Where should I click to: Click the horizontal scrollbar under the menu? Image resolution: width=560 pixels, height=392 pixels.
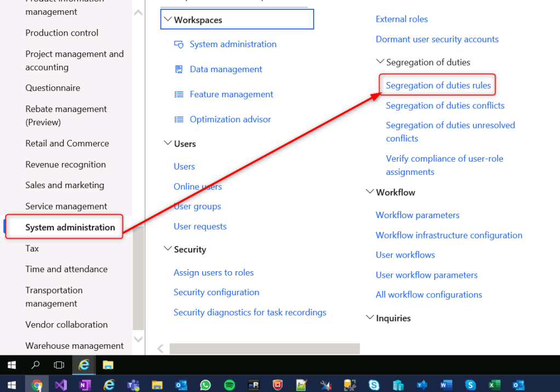tap(264, 349)
